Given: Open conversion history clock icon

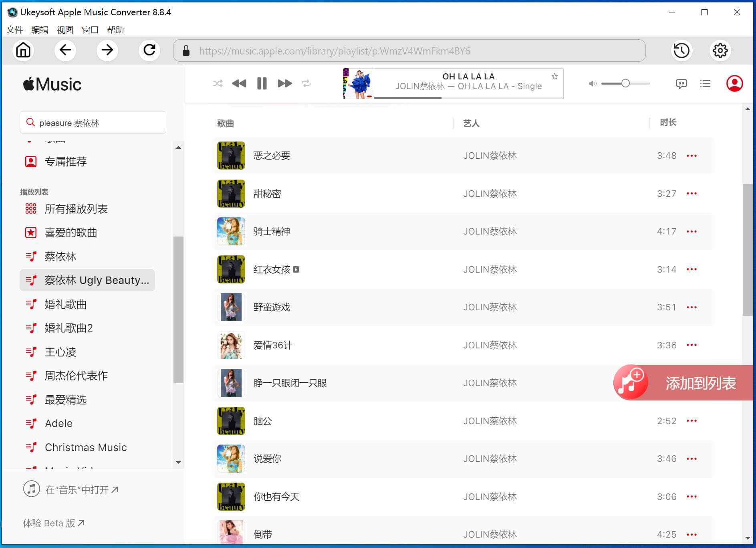Looking at the screenshot, I should pyautogui.click(x=681, y=51).
